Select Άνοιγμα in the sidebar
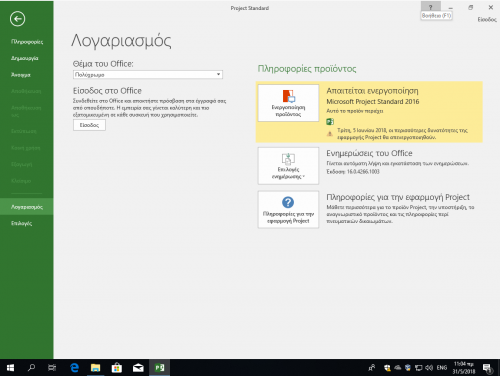Image resolution: width=500 pixels, height=376 pixels. tap(21, 75)
